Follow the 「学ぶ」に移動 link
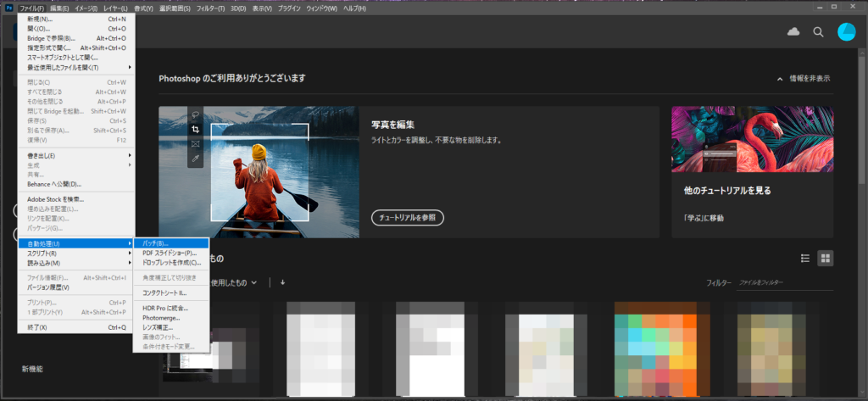The width and height of the screenshot is (868, 401). (704, 218)
